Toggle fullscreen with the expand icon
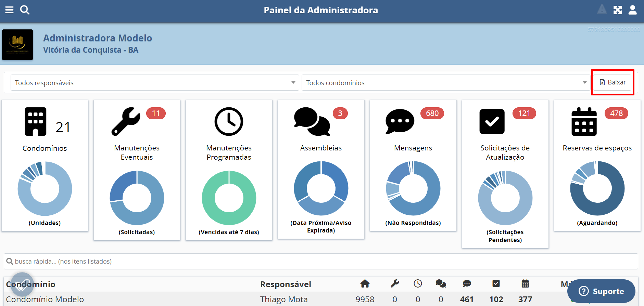The image size is (644, 306). click(618, 10)
